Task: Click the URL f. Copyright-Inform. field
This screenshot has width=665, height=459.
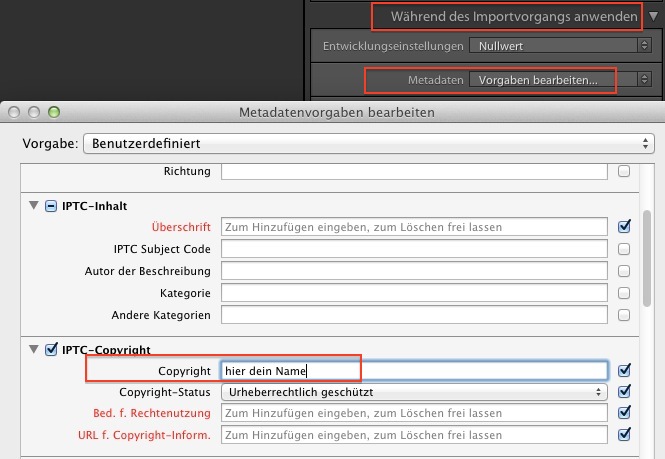Action: click(x=414, y=434)
